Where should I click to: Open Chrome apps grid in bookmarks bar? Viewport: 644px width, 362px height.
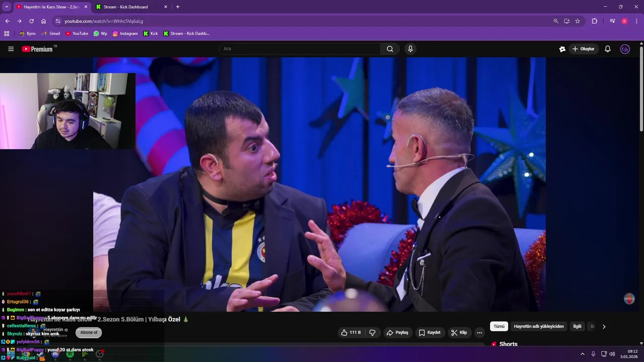(7, 34)
